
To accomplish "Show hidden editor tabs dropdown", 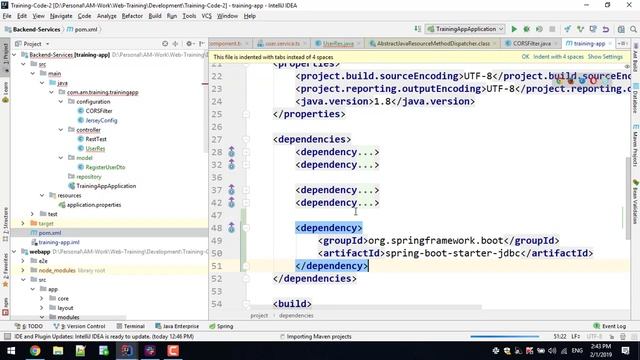I will [x=622, y=43].
